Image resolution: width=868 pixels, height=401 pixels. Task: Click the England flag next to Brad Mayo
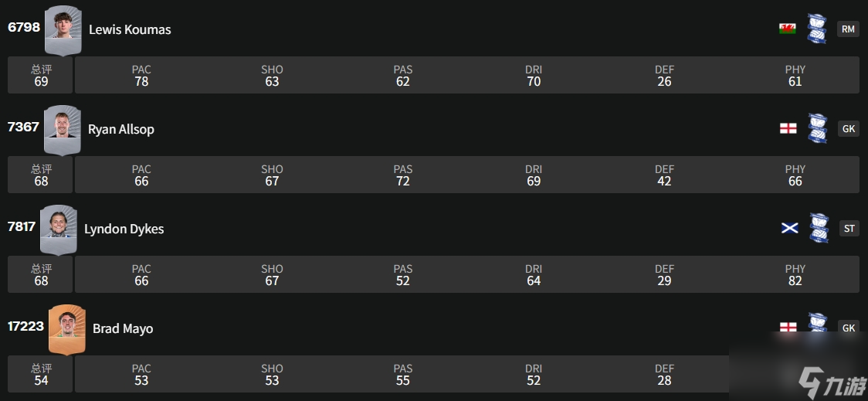pos(788,328)
